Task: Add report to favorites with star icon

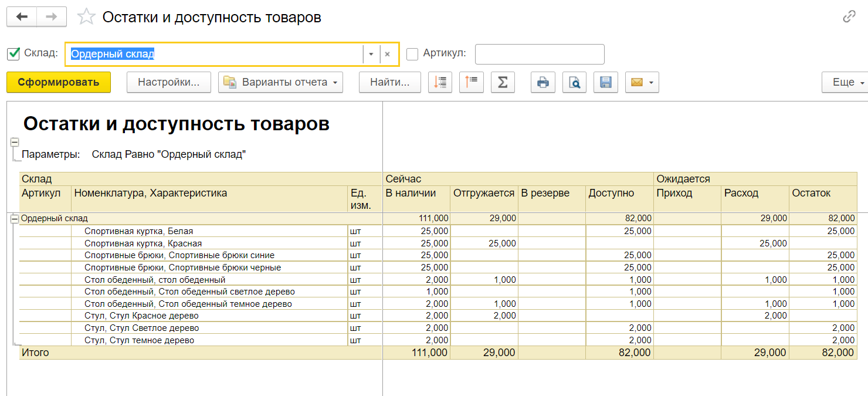Action: [86, 17]
